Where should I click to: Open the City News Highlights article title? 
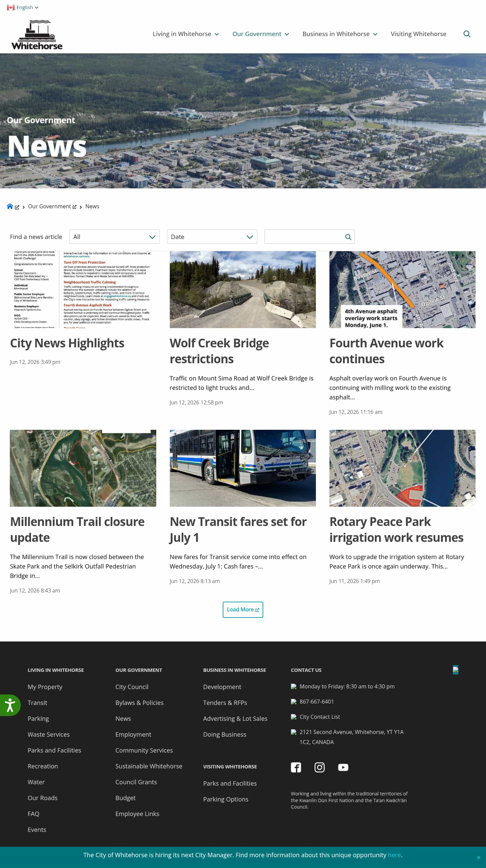(x=67, y=343)
